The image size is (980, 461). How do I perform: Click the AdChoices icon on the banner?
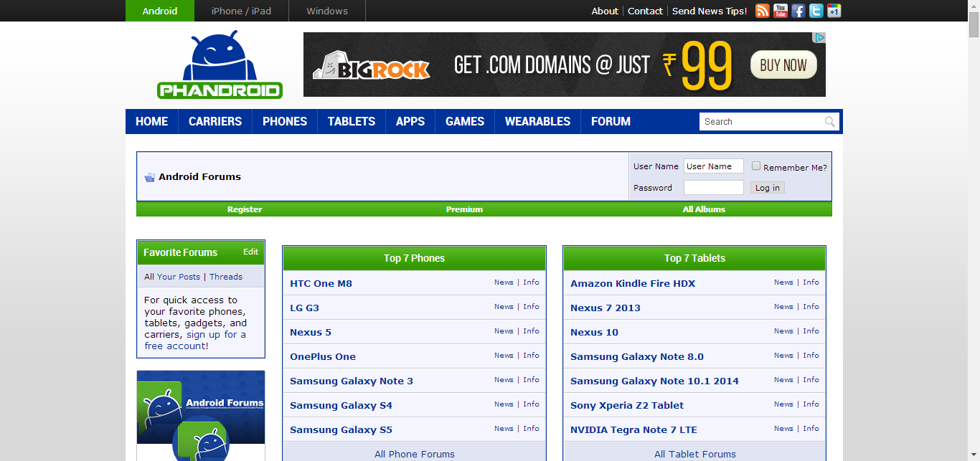pyautogui.click(x=820, y=37)
